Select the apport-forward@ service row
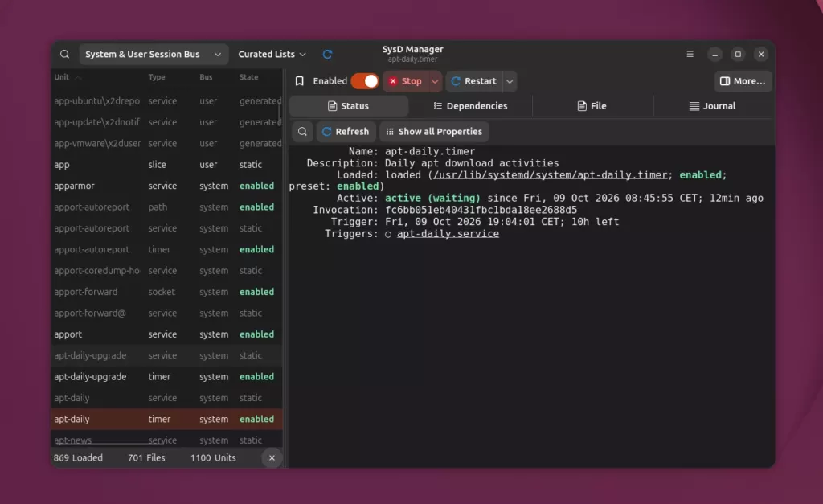The height and width of the screenshot is (504, 823). tap(167, 313)
